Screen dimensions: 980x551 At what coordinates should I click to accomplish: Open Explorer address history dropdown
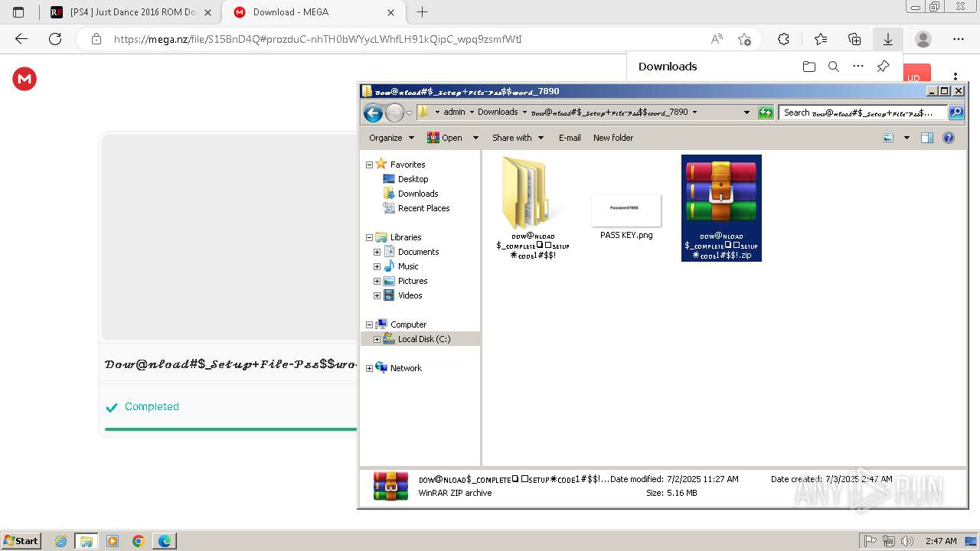[x=746, y=112]
